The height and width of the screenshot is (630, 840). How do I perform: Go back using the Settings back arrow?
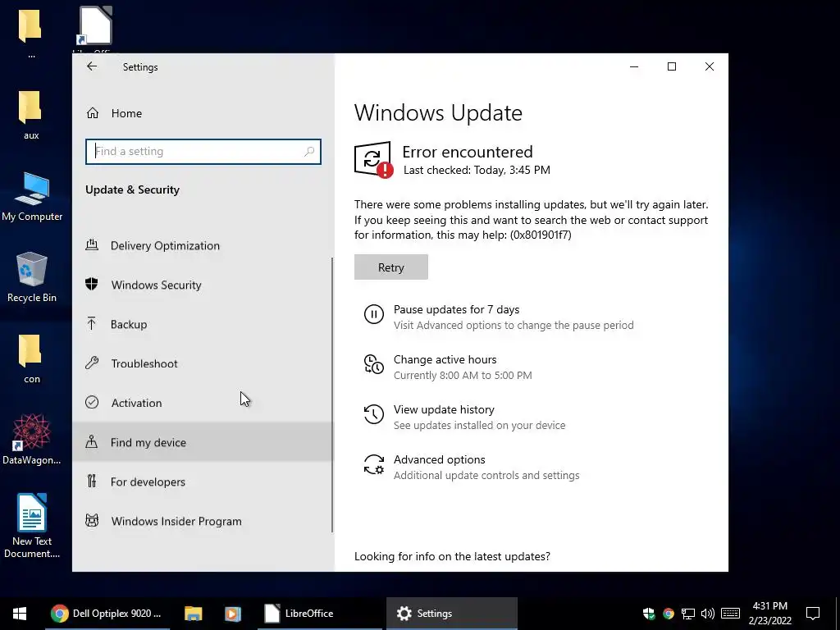pos(92,66)
